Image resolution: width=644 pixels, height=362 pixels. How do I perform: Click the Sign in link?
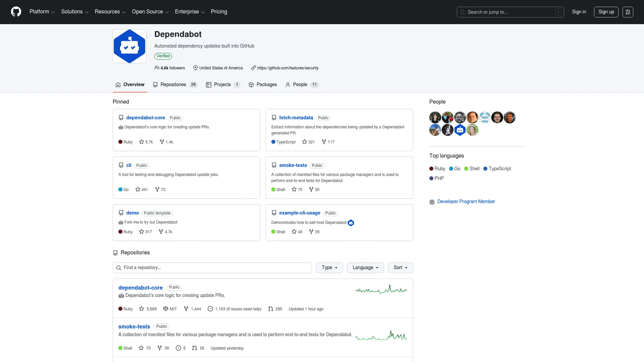(579, 12)
